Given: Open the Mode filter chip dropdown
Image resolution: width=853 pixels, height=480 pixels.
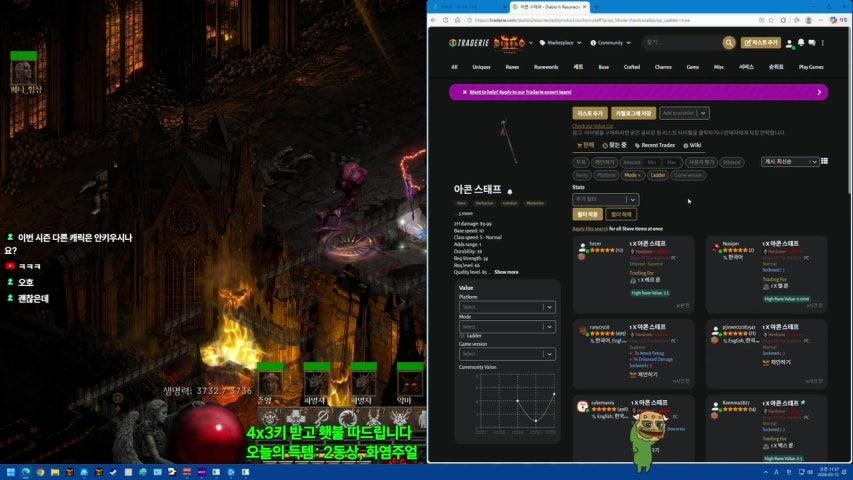Looking at the screenshot, I should (x=632, y=175).
